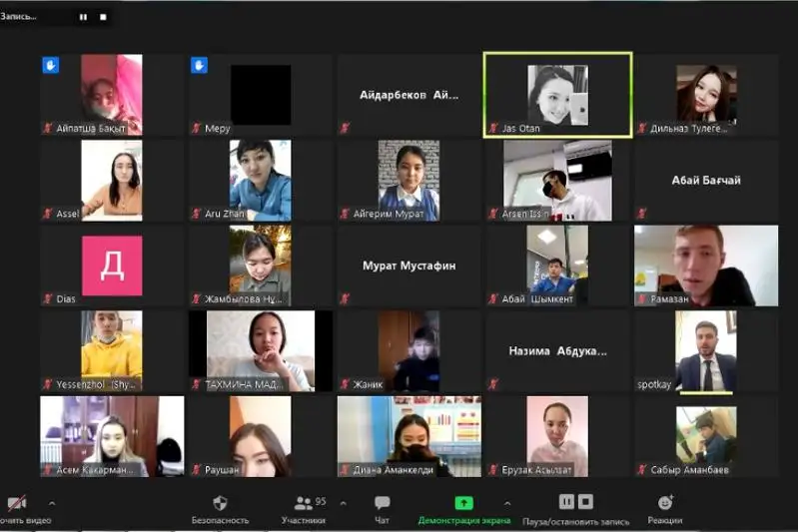
Task: Select Рамазан's video tile
Action: [706, 265]
